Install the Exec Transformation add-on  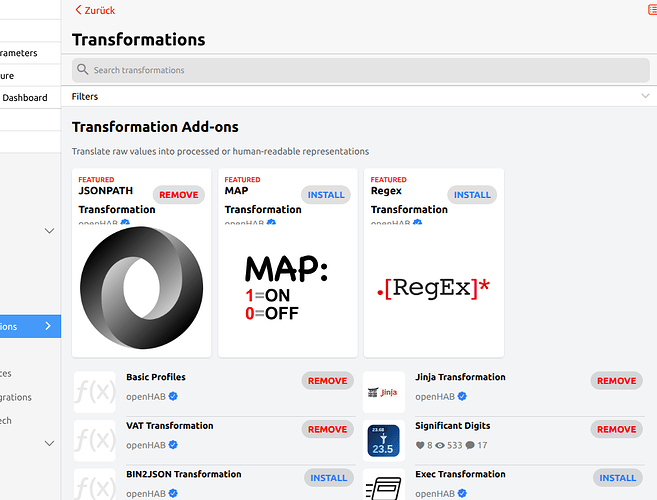618,478
